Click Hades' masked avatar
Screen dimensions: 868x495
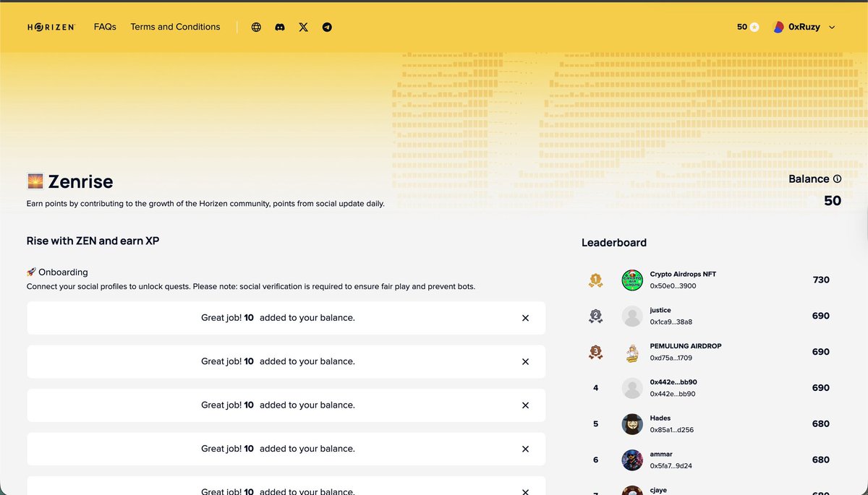pyautogui.click(x=632, y=424)
